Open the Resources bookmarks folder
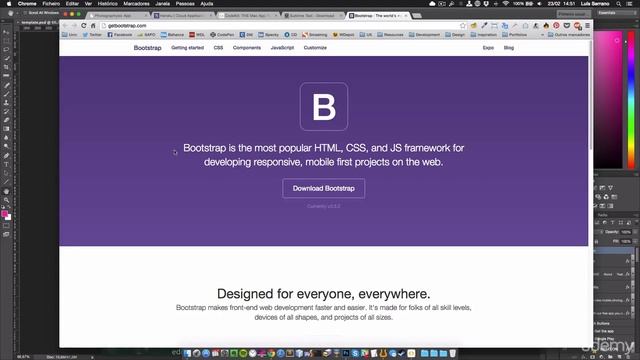 click(x=390, y=35)
